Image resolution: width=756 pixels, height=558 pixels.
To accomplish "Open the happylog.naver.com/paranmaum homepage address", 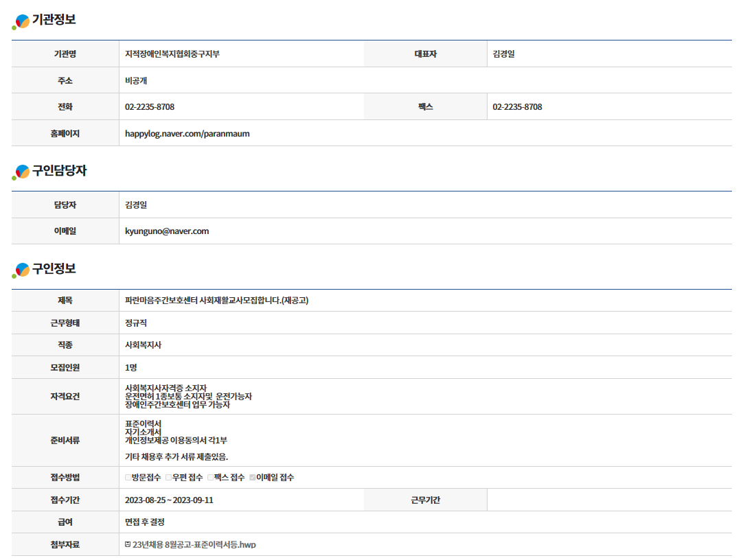I will coord(187,134).
